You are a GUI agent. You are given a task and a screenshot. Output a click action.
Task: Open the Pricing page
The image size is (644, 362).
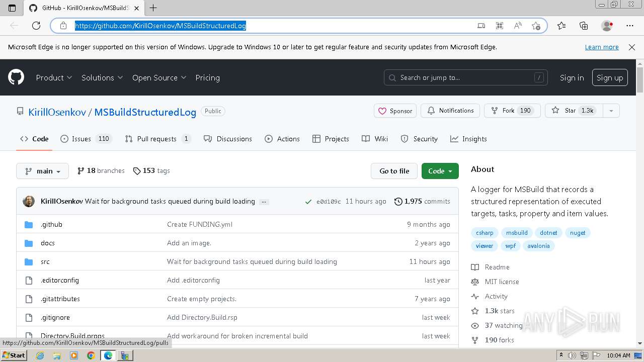tap(207, 77)
